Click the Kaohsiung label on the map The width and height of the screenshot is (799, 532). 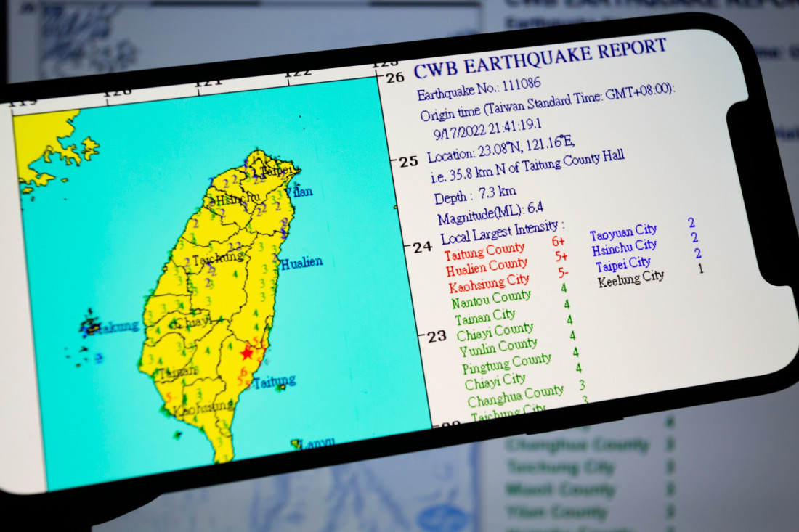(x=203, y=409)
